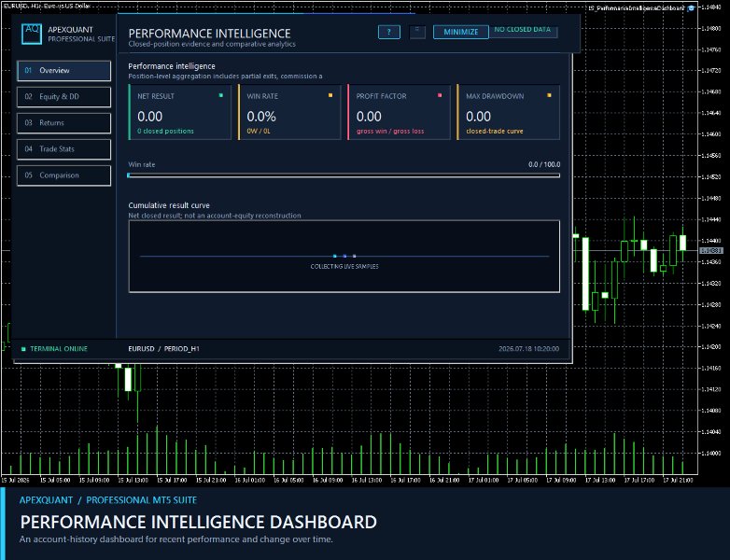Click the '0W / 0L' text
This screenshot has height=560, width=730.
(x=259, y=132)
